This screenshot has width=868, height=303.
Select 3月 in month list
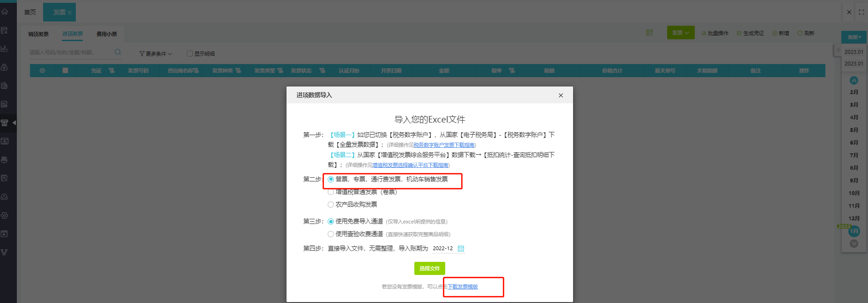click(854, 105)
